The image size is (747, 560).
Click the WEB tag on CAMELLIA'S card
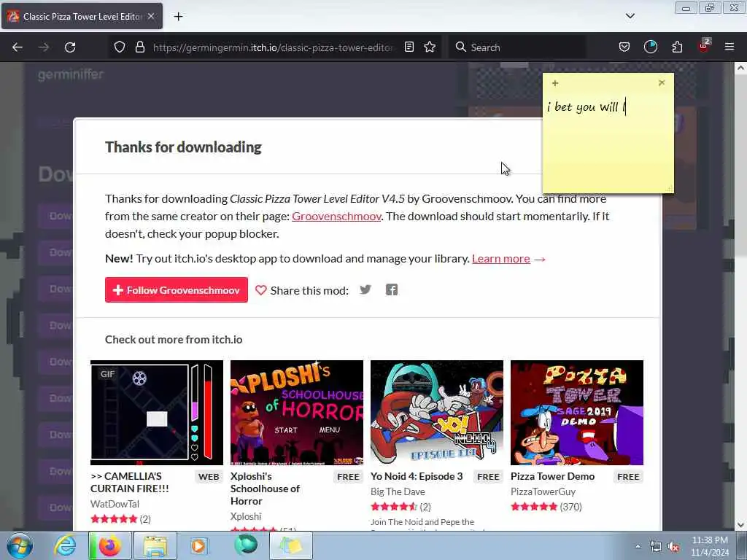click(209, 477)
